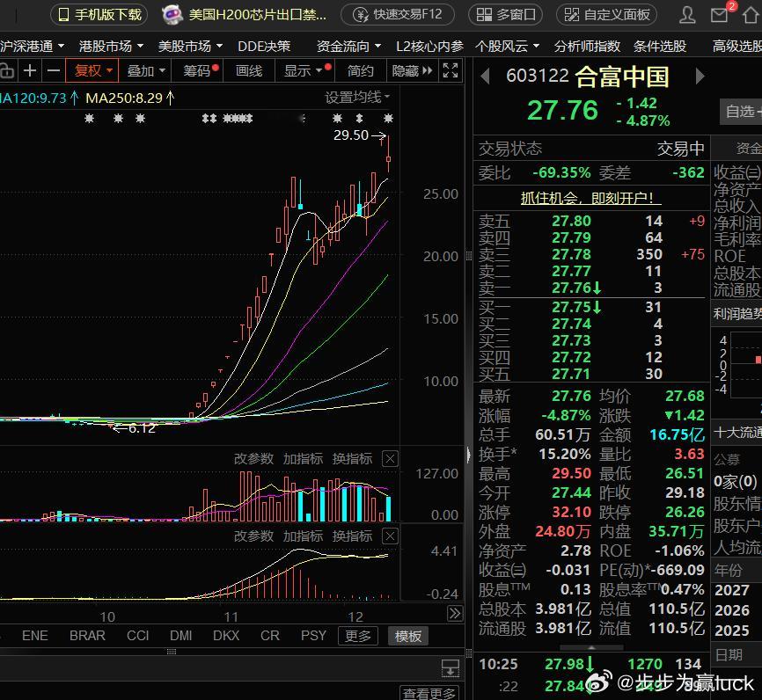Viewport: 762px width, 700px height.
Task: Switch to the 美股市场 menu
Action: tap(185, 45)
